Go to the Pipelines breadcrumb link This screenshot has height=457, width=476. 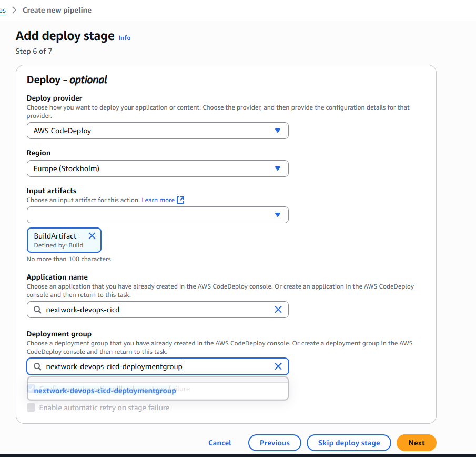[3, 10]
